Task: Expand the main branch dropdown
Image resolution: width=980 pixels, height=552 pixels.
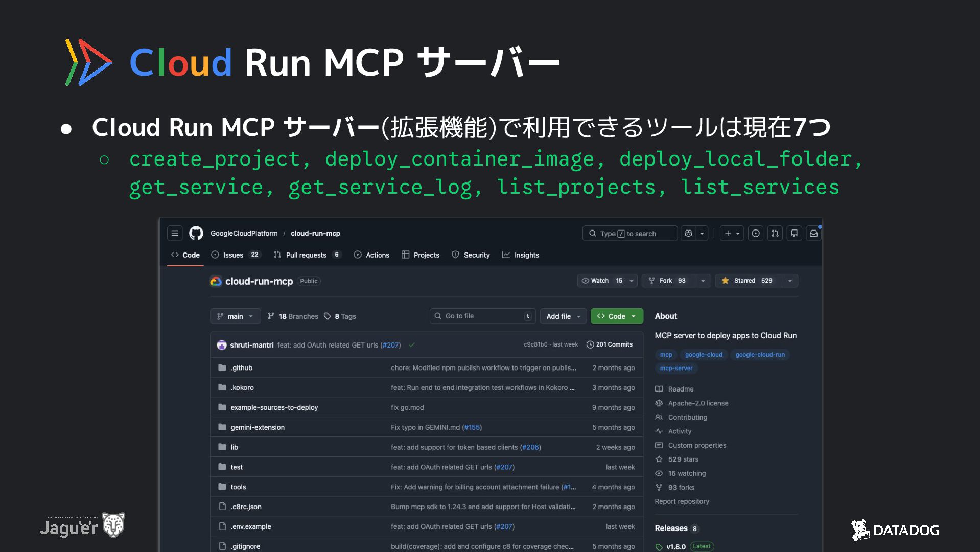Action: pos(235,316)
